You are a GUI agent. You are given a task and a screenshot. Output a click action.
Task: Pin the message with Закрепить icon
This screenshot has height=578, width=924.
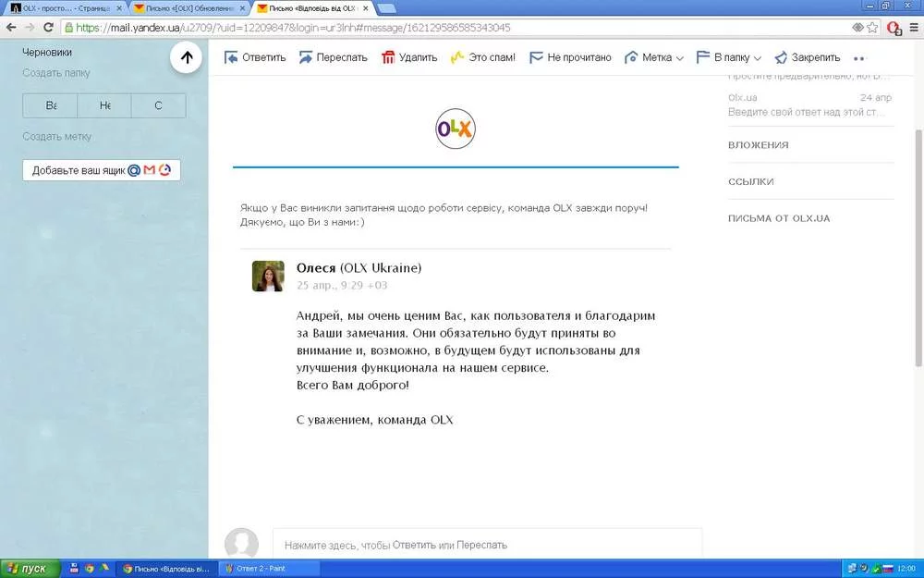[781, 57]
